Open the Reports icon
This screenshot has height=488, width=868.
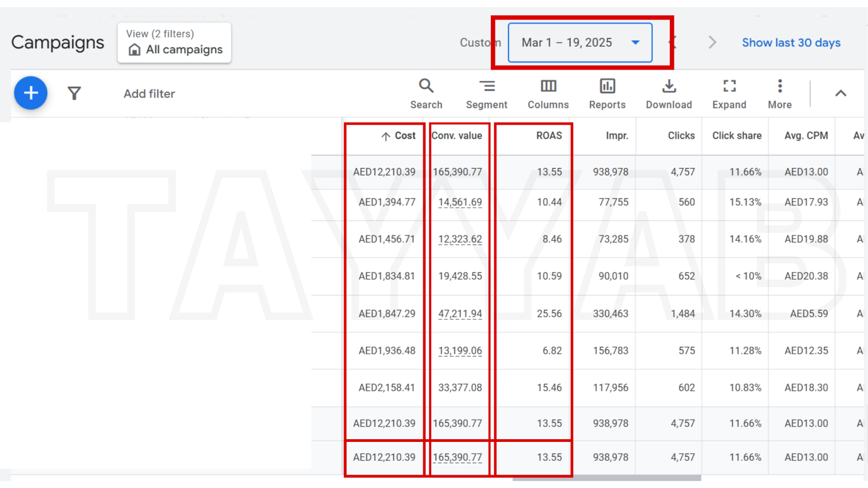click(x=607, y=93)
